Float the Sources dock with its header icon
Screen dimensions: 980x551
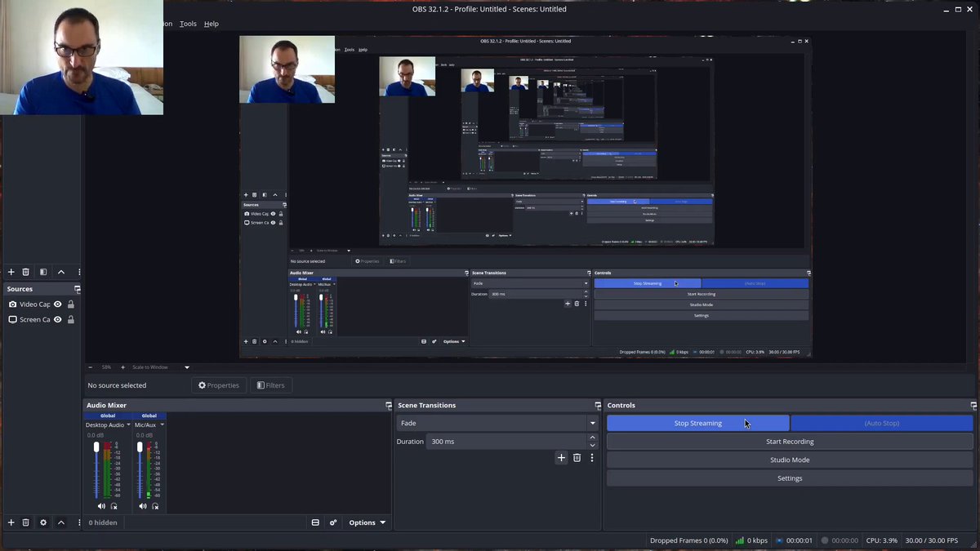click(78, 289)
